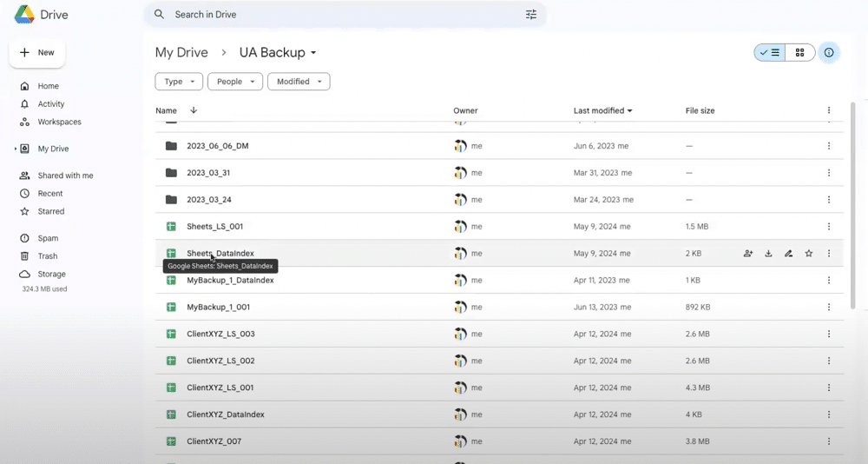Select the ClientXYZ_LS_001 file name
This screenshot has width=868, height=464.
click(x=220, y=388)
